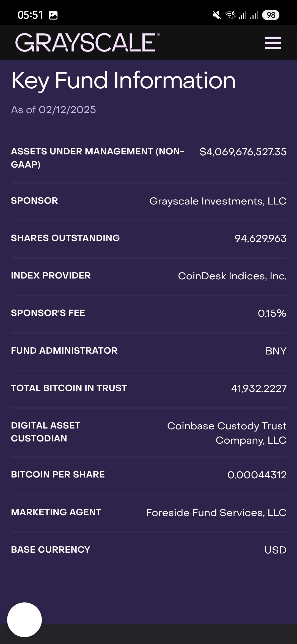Tap the Assets Under Management dollar value
Screen dimensions: 297x644
click(243, 152)
